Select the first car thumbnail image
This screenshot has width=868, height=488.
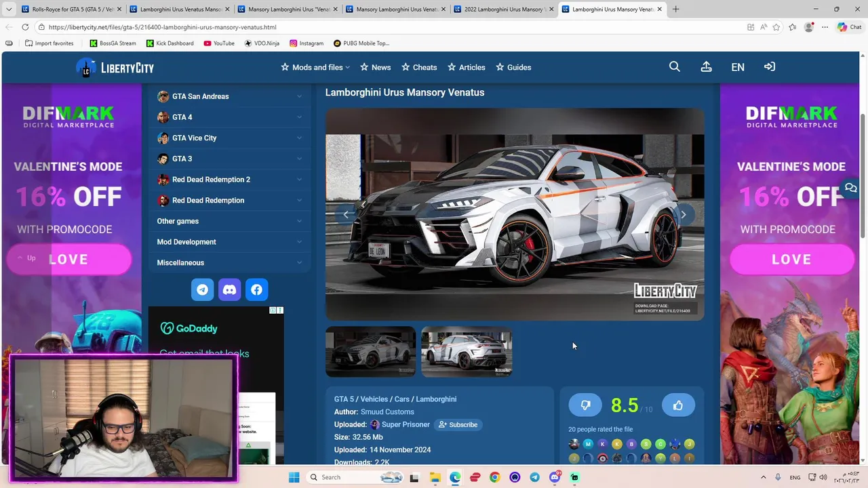click(x=370, y=352)
